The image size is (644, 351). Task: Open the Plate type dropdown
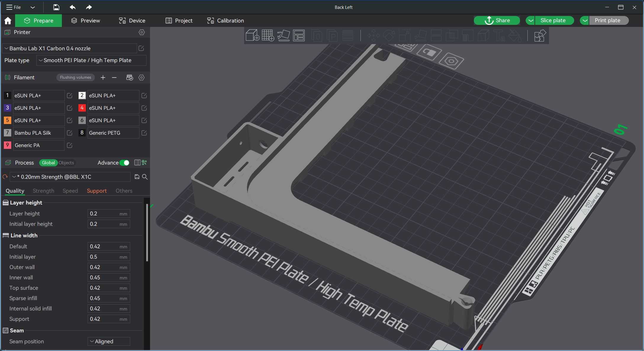click(91, 60)
